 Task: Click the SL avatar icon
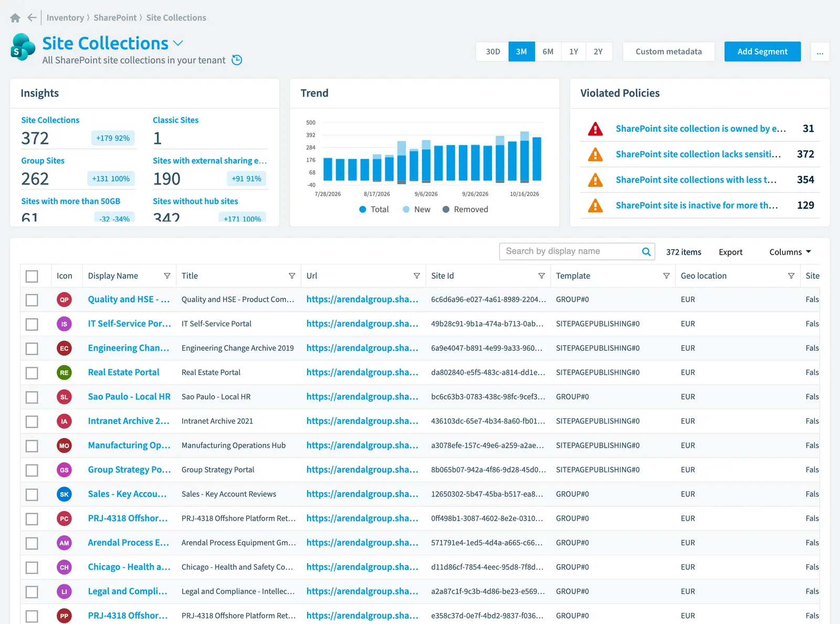pos(64,397)
